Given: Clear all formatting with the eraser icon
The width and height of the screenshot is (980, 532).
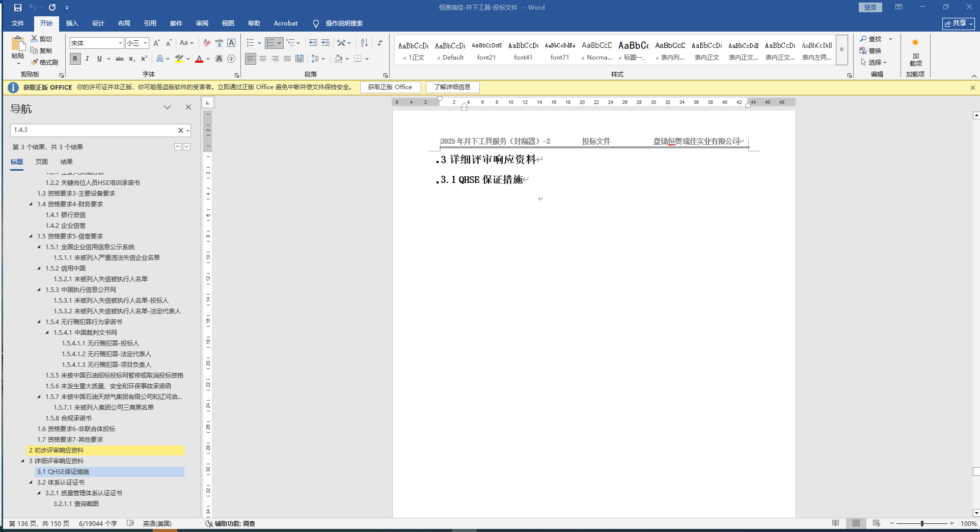Looking at the screenshot, I should (x=206, y=43).
